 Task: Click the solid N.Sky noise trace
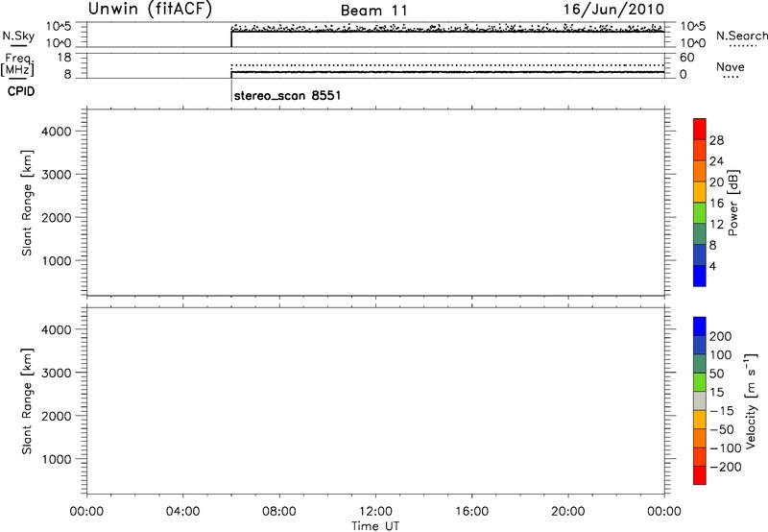[x=447, y=32]
